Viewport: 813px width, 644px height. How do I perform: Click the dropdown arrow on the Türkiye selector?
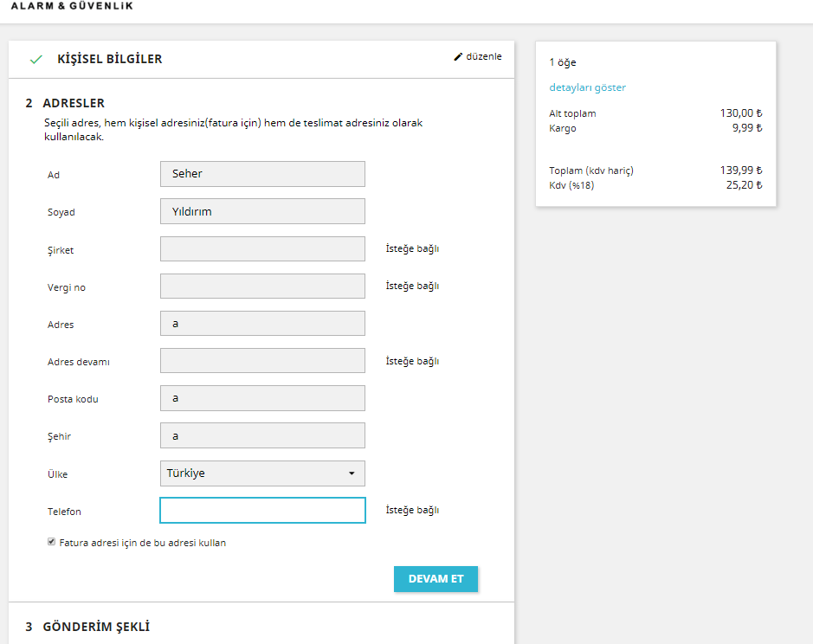point(352,473)
